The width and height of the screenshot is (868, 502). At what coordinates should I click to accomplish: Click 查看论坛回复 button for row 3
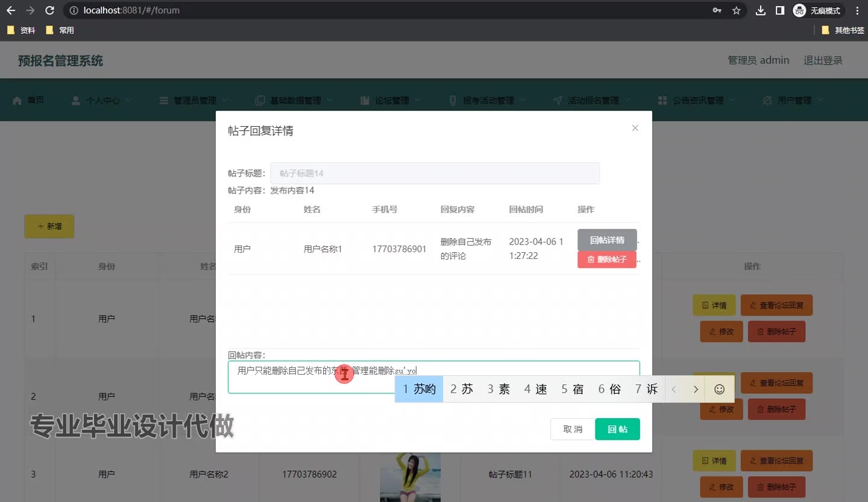(776, 460)
